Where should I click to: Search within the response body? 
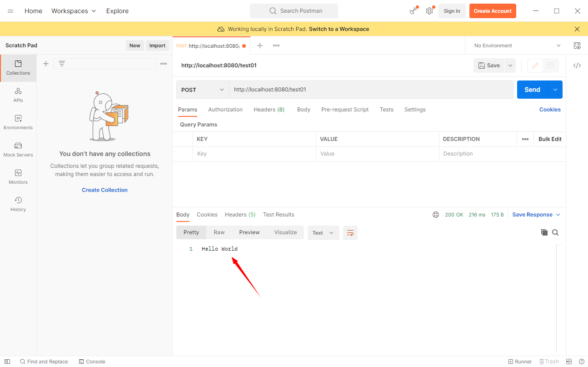(555, 232)
